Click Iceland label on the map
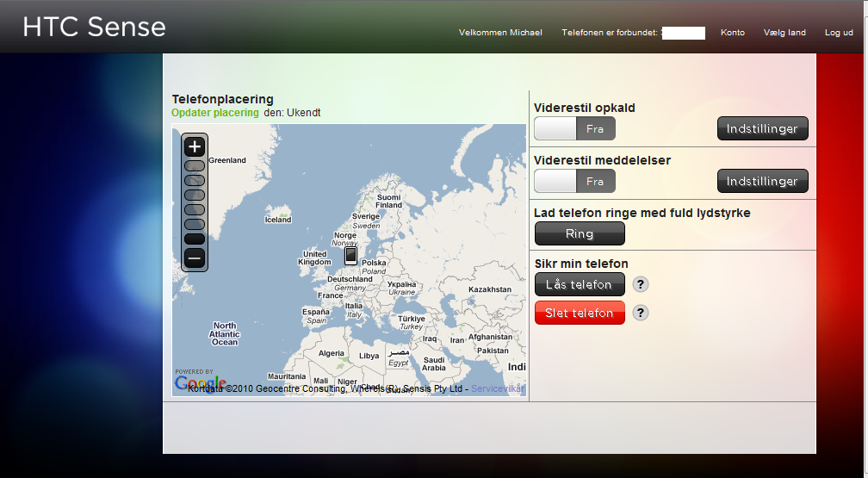Viewport: 868px width, 478px height. pyautogui.click(x=278, y=220)
